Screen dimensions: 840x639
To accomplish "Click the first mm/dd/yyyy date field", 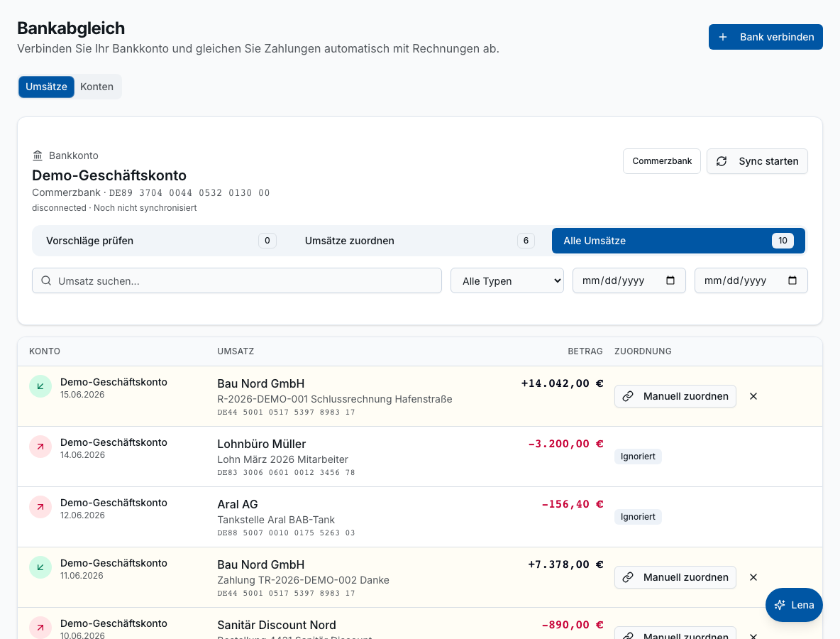I will 629,280.
